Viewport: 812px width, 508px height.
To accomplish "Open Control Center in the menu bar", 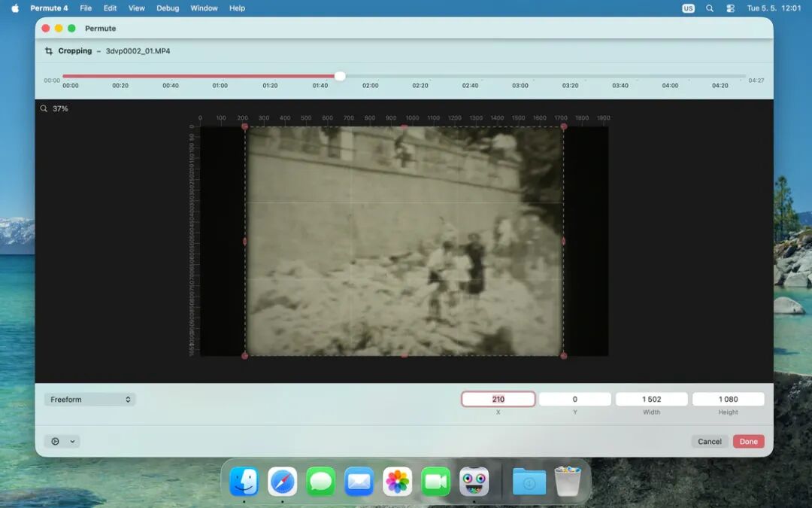I will 730,8.
